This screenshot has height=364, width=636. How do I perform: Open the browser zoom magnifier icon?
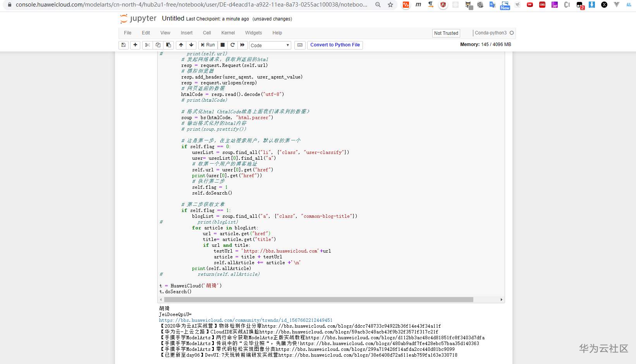pos(378,5)
